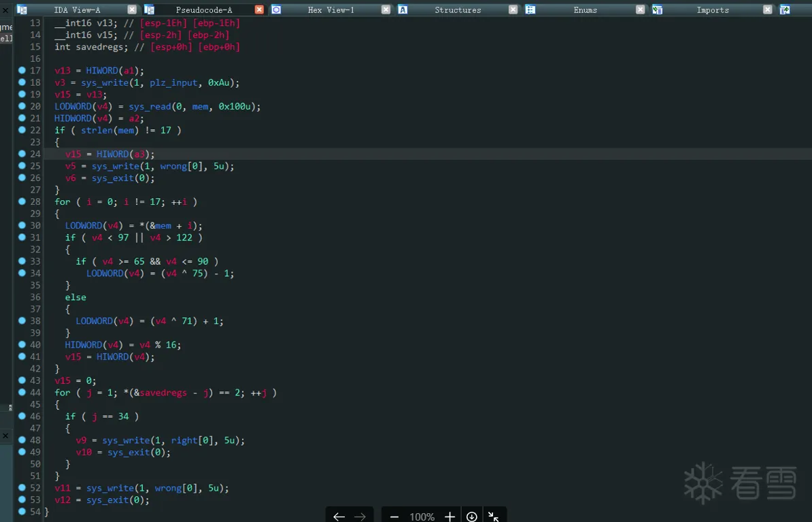The height and width of the screenshot is (522, 812).
Task: Toggle breakpoint dot on line 22
Action: coord(22,129)
